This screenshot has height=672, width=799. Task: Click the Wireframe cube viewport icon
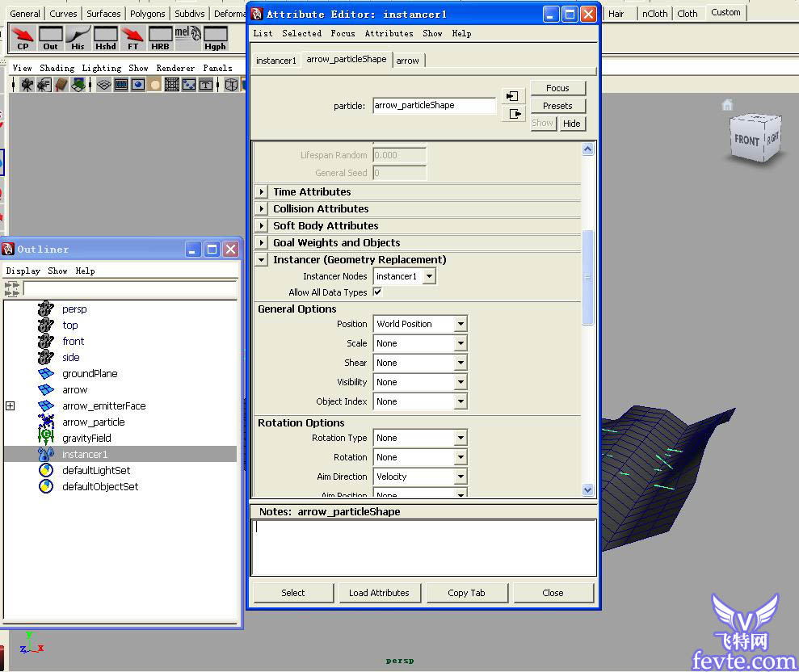[231, 85]
